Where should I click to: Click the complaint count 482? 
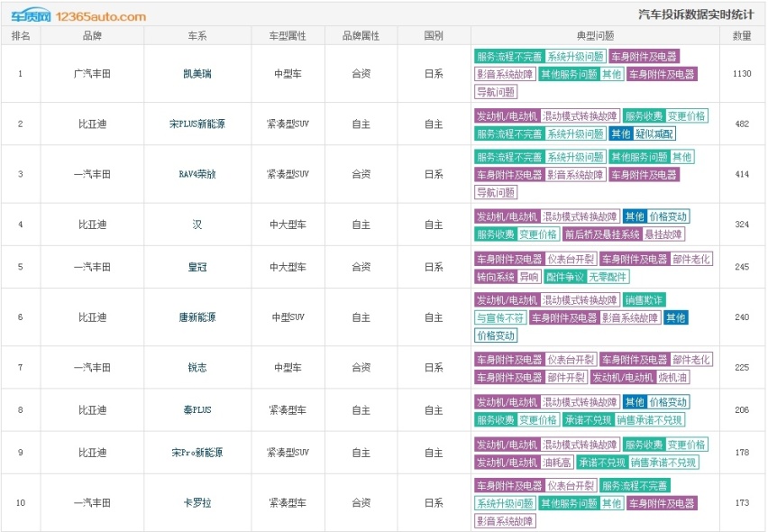tap(742, 124)
